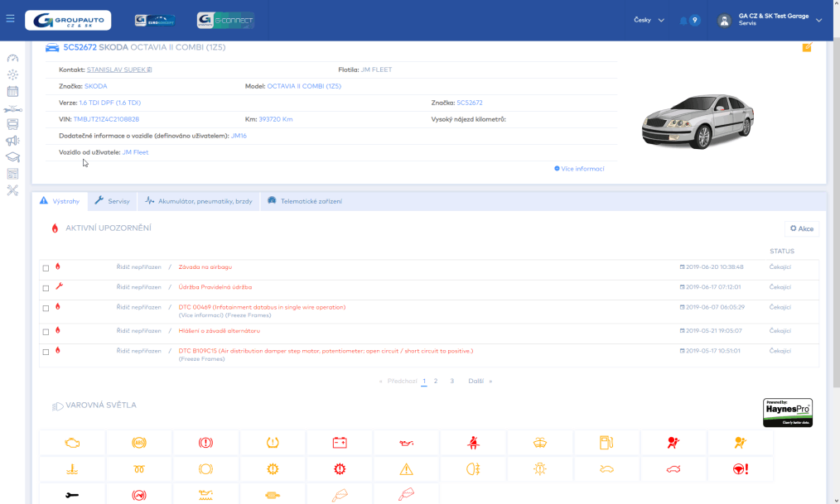The width and height of the screenshot is (840, 504).
Task: Click the 1.6 TDI DPF version value
Action: click(x=110, y=103)
